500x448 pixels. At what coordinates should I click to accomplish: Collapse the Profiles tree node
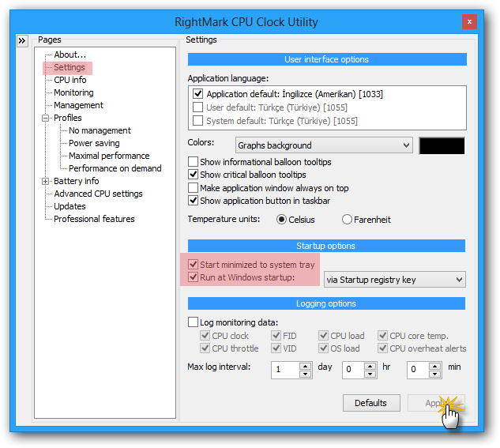coord(45,119)
